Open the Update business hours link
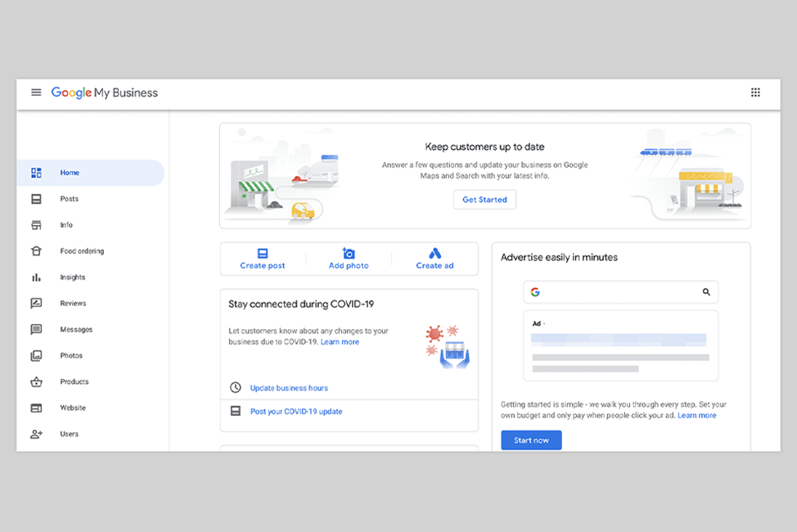The image size is (797, 532). click(289, 388)
